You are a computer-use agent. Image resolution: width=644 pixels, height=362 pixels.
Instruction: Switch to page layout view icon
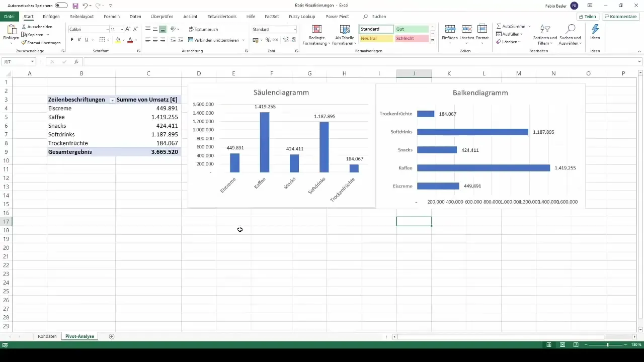[x=562, y=345]
